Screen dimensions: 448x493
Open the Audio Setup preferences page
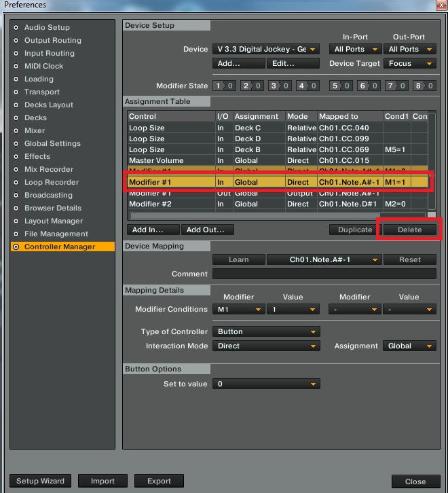[47, 27]
